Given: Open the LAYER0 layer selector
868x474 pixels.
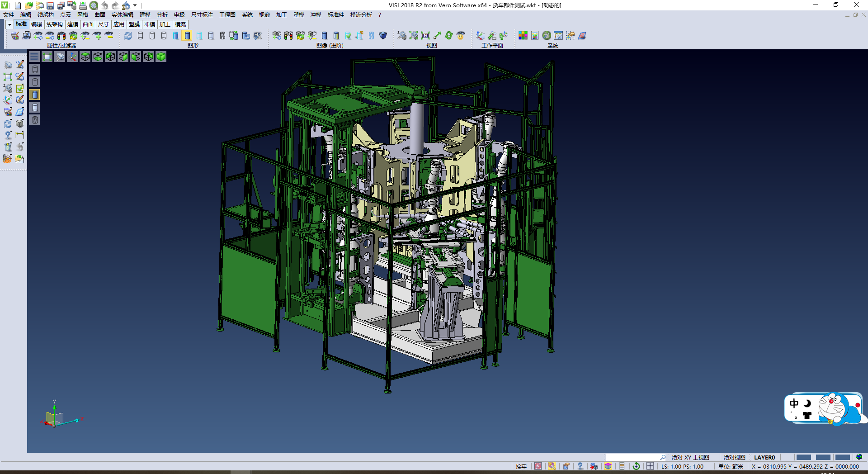Looking at the screenshot, I should tap(764, 457).
